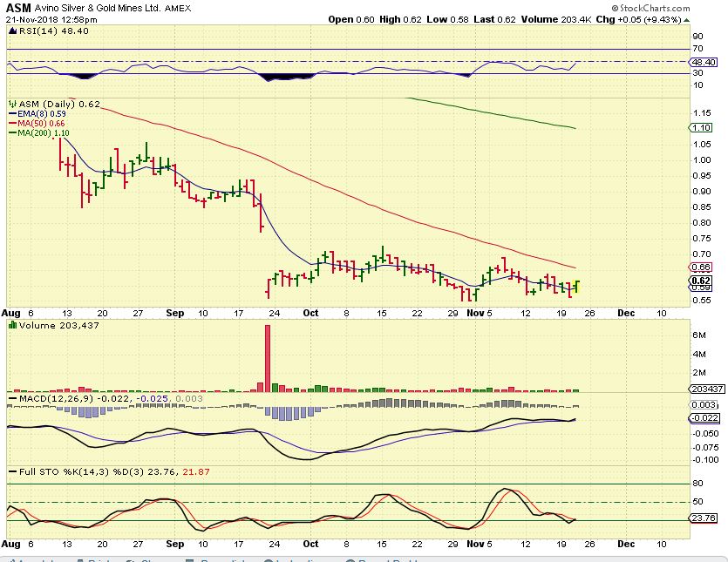Click the MA(200) 1.10 legend entry

[x=39, y=133]
